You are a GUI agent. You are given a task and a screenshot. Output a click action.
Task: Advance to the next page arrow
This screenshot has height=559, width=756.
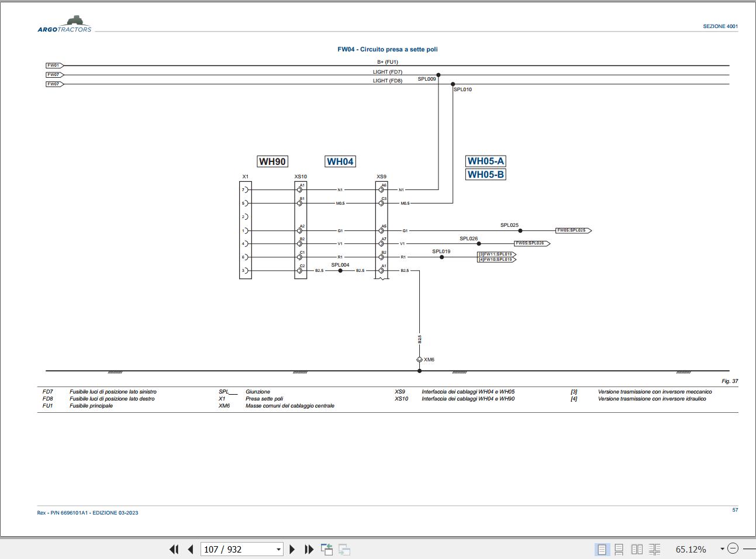292,549
